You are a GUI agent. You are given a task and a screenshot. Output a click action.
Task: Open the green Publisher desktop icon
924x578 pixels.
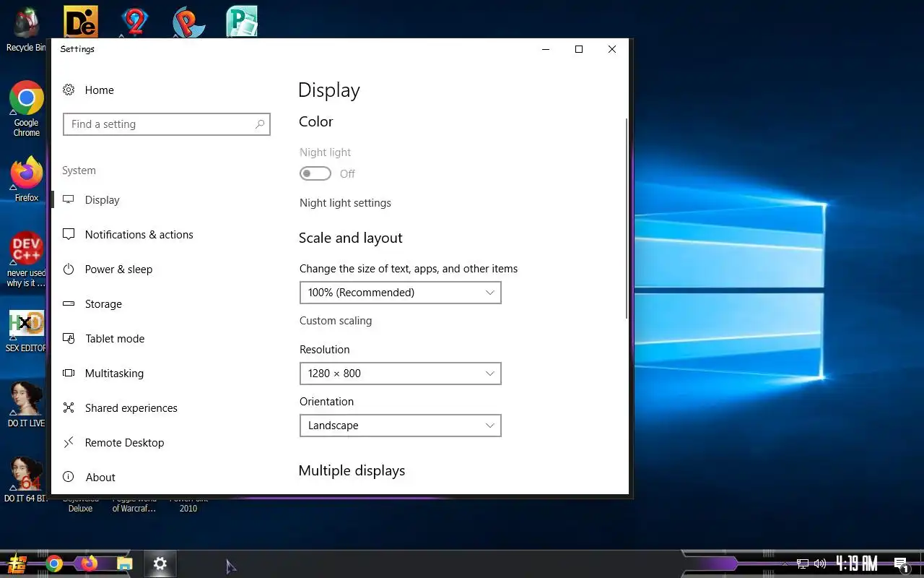coord(242,22)
